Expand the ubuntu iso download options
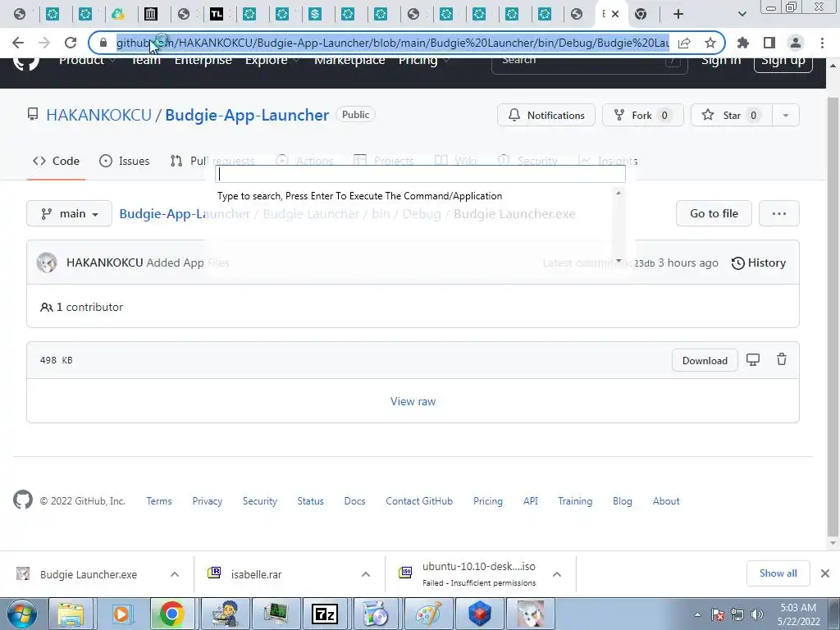Image resolution: width=840 pixels, height=630 pixels. pos(557,574)
